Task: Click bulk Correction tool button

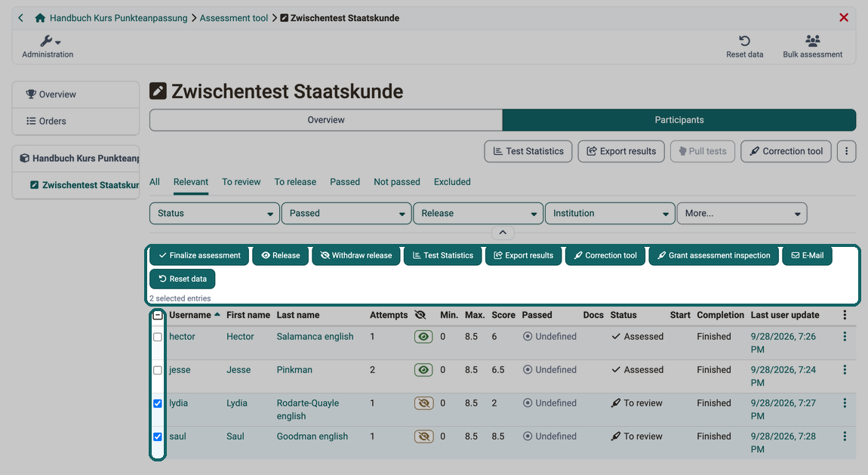Action: [605, 255]
